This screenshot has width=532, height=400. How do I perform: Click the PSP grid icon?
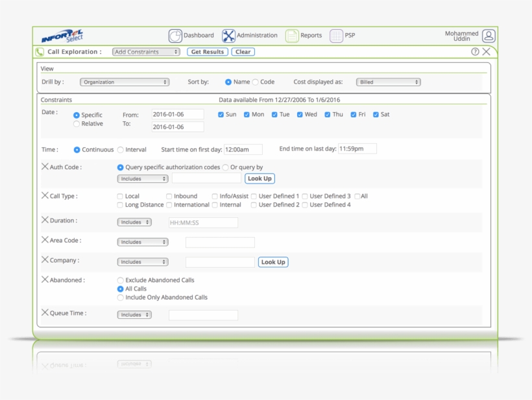[x=337, y=35]
